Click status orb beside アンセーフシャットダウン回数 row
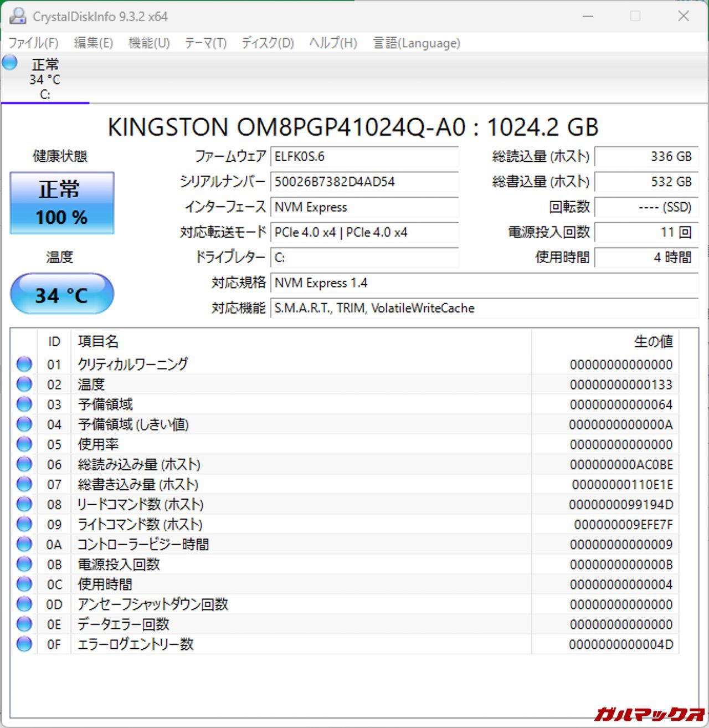This screenshot has height=728, width=709. (24, 604)
